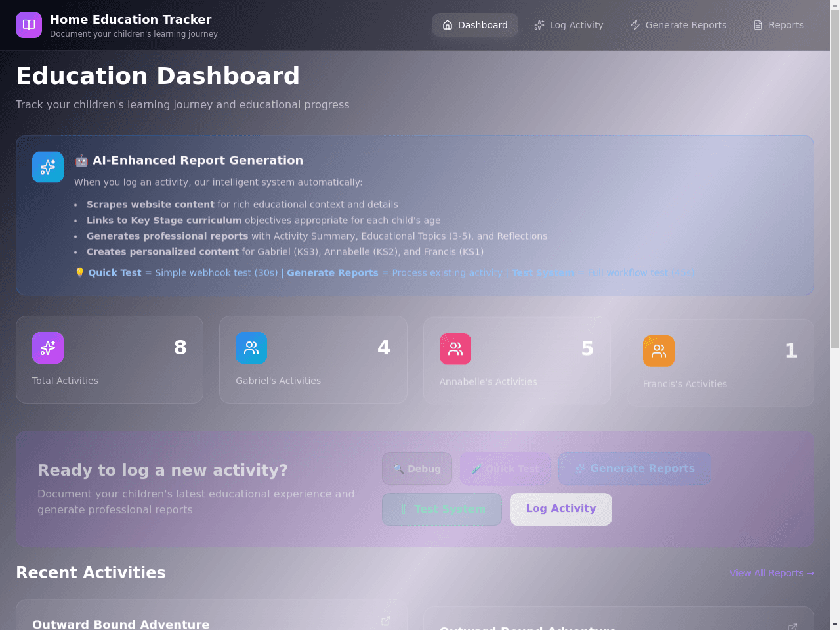Click the 'Links to Key Stage curriculum' bullet
This screenshot has height=630, width=840.
point(263,220)
